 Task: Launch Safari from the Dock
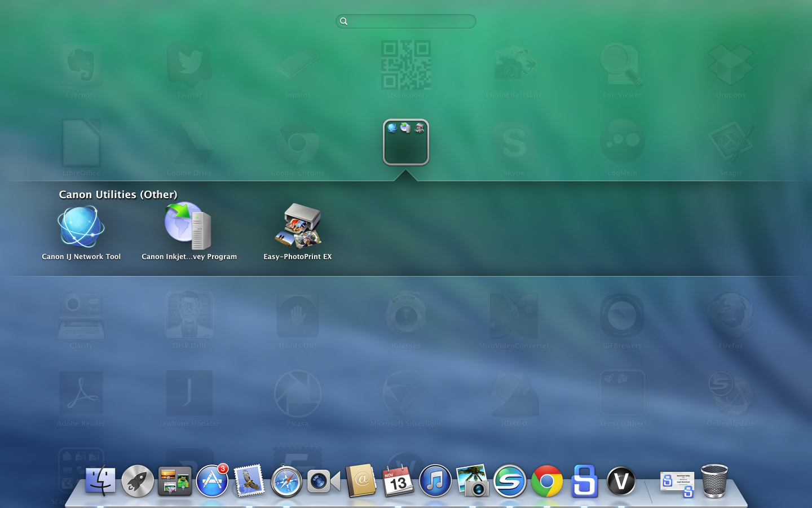click(286, 481)
